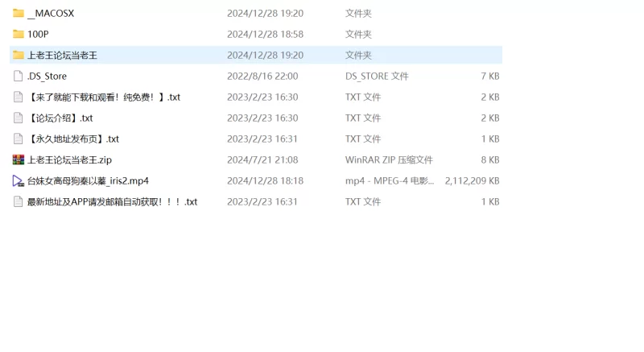644x352 pixels.
Task: Click the date 2023/2/23 16:31 in the 最新地址及APP row
Action: 262,201
